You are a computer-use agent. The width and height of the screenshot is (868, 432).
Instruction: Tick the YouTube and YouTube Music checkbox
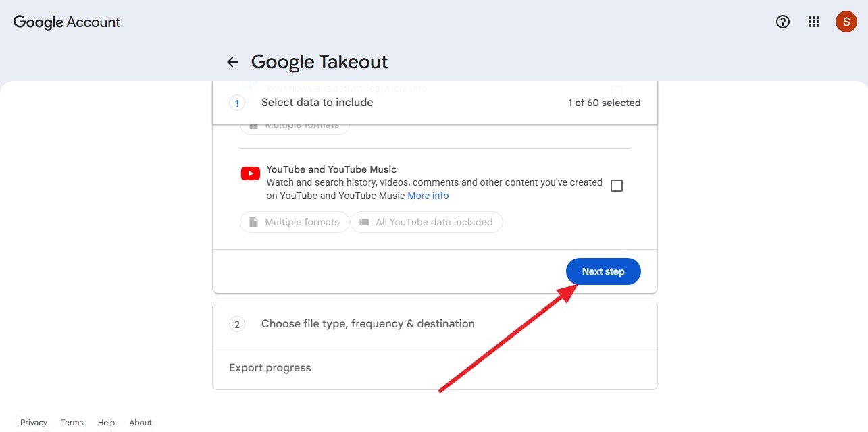coord(617,186)
